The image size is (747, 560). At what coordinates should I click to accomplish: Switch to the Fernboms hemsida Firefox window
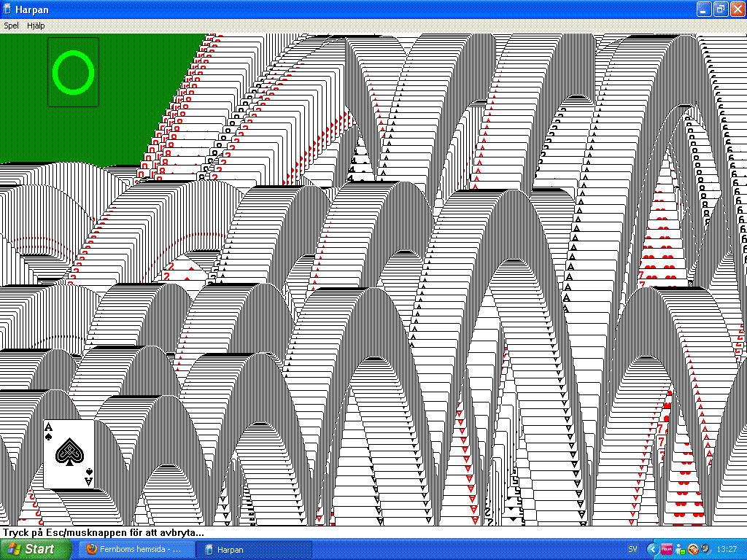[x=133, y=549]
